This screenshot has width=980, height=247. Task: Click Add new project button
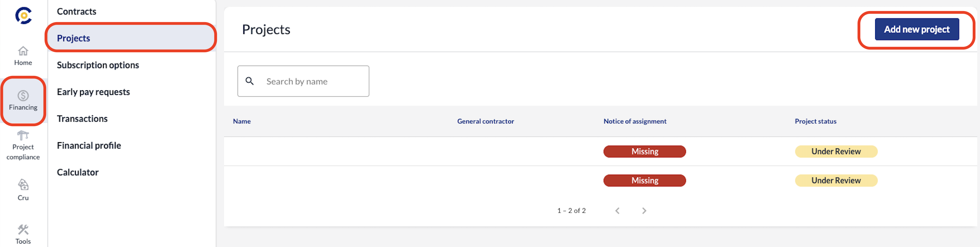(916, 29)
